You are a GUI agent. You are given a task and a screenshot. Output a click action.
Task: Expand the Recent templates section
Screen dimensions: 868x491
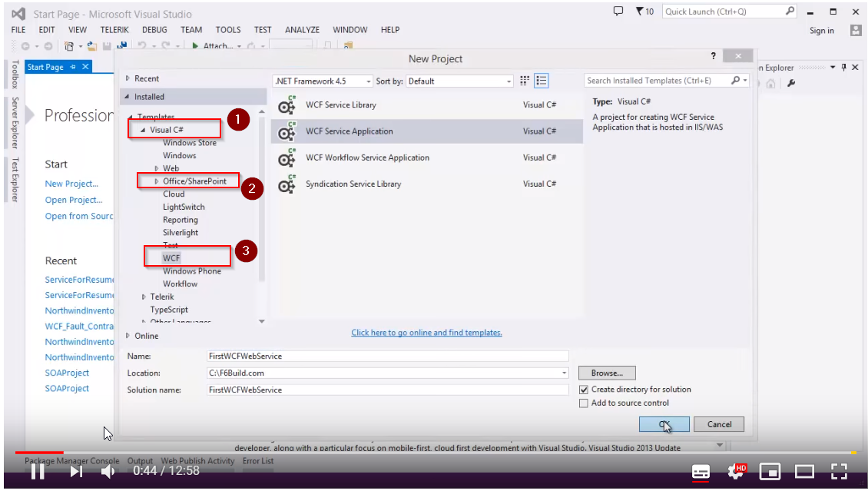pos(128,78)
